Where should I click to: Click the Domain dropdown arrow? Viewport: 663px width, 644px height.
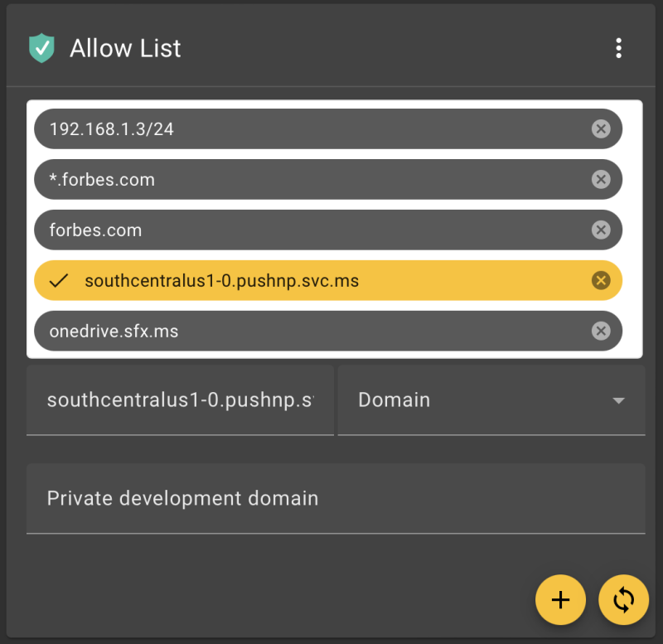[618, 400]
